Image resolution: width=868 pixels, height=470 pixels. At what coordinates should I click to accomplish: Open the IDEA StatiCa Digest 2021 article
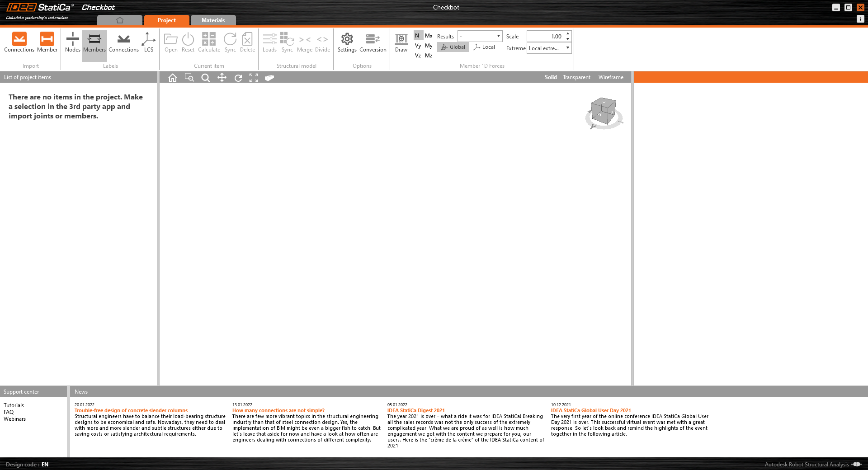click(416, 410)
